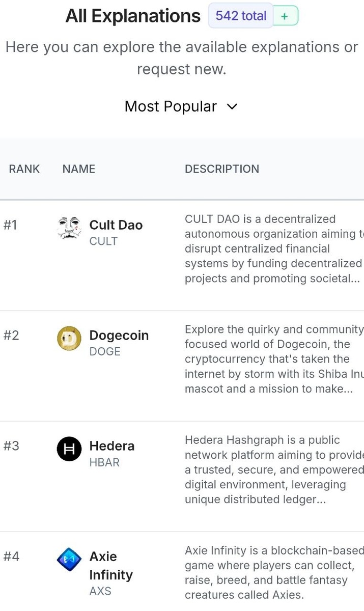Open the Hedera explanation link

pyautogui.click(x=111, y=446)
